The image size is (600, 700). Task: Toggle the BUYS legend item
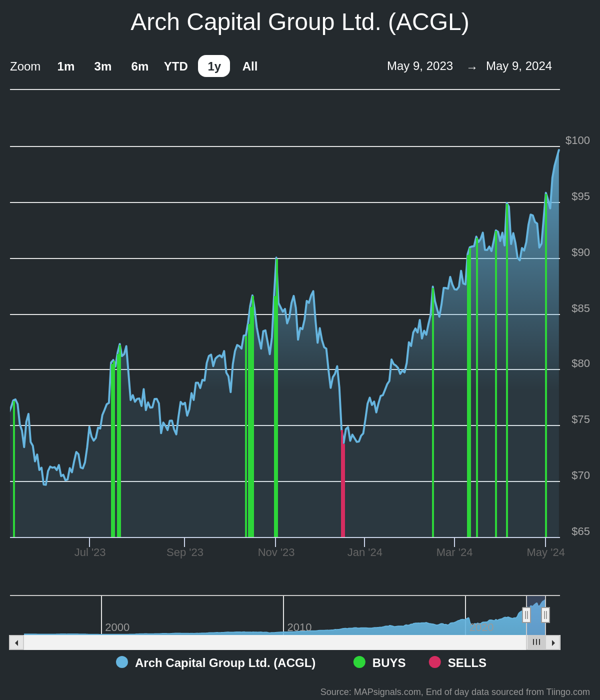[x=379, y=662]
